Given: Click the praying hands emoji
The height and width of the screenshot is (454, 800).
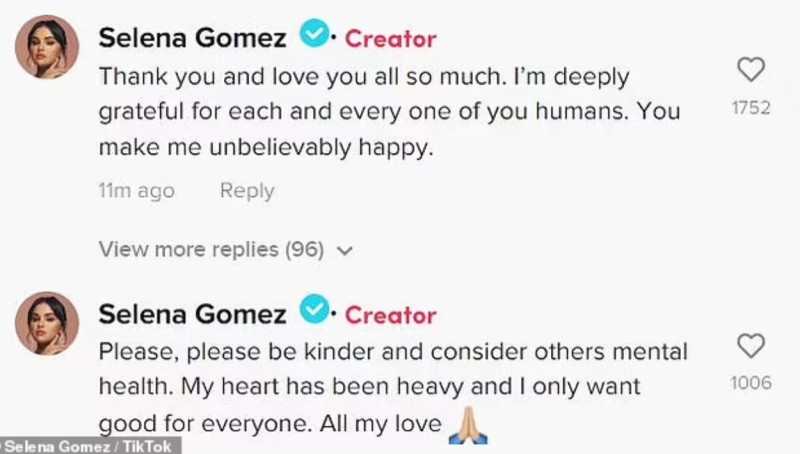Looking at the screenshot, I should pyautogui.click(x=467, y=425).
